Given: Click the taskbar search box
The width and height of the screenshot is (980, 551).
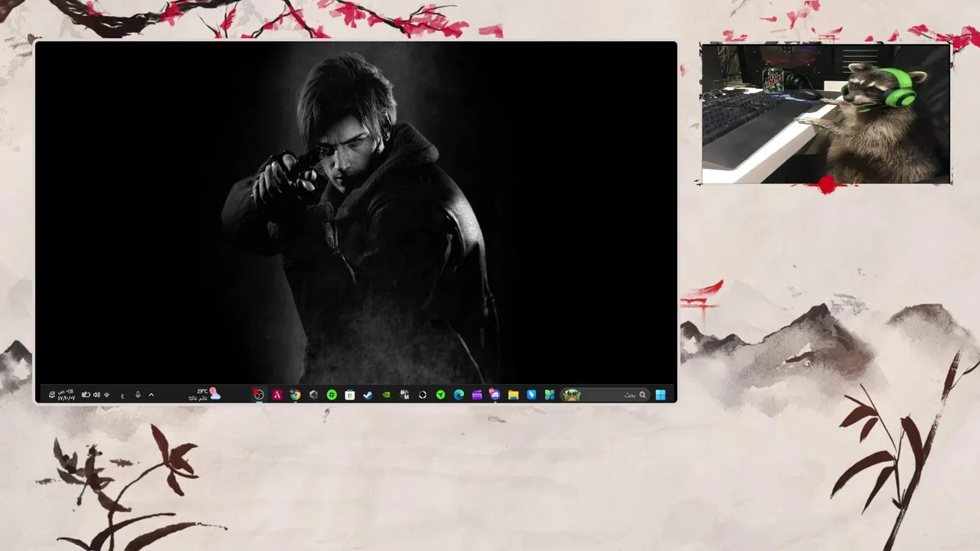Looking at the screenshot, I should coord(605,395).
